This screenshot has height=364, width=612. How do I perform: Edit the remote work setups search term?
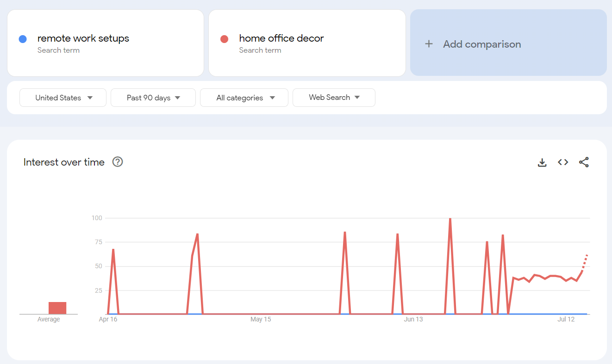pos(106,43)
